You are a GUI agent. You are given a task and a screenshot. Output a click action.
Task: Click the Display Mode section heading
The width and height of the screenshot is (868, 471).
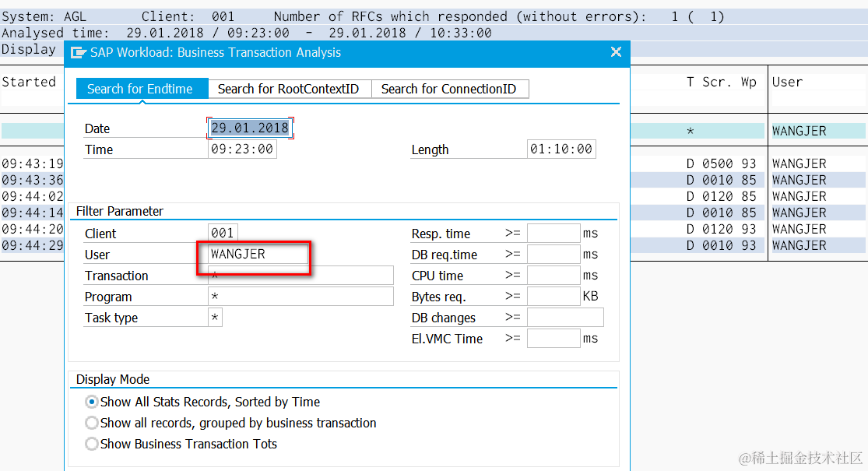pos(113,379)
